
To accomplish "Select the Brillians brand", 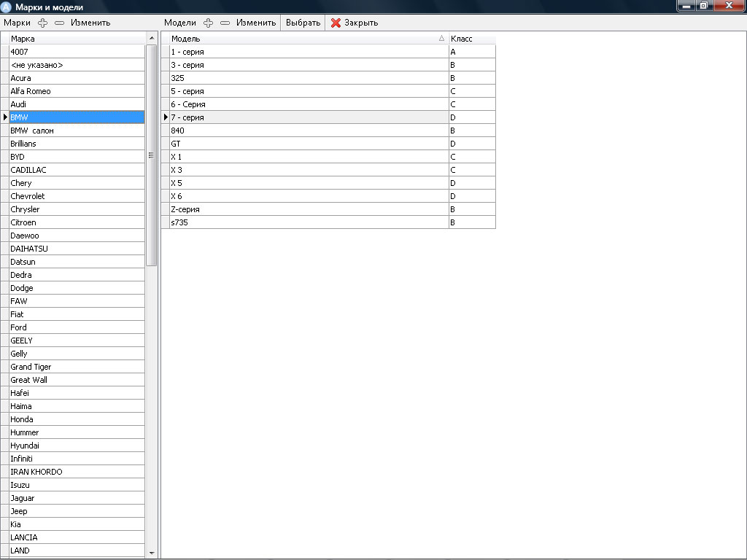I will [77, 144].
